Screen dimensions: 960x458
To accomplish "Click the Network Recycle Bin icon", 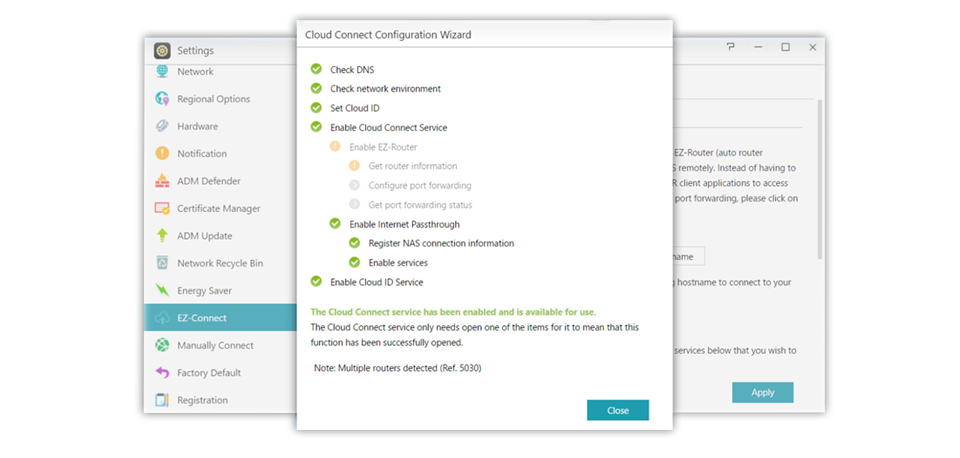I will pyautogui.click(x=162, y=263).
